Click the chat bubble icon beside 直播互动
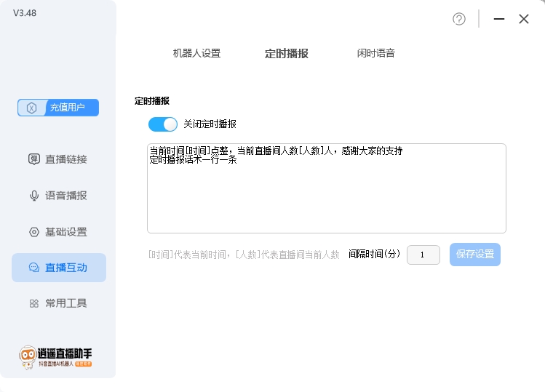545x392 pixels. click(x=34, y=268)
